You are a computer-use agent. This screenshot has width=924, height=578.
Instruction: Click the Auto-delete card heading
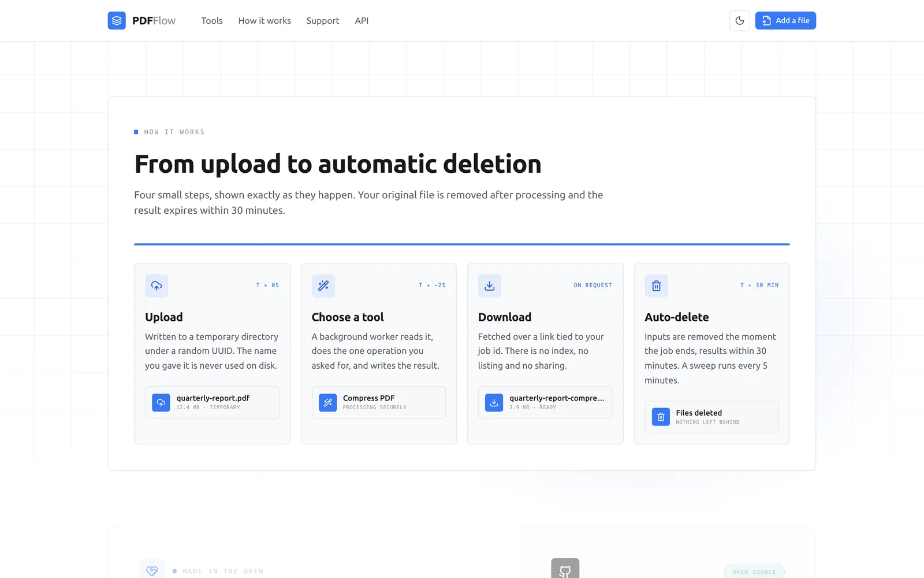677,317
